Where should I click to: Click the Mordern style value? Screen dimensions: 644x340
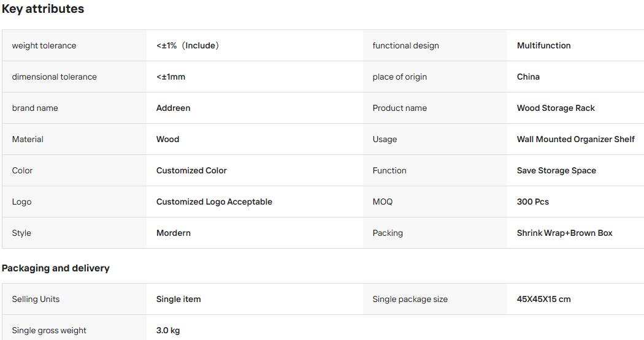coord(174,233)
